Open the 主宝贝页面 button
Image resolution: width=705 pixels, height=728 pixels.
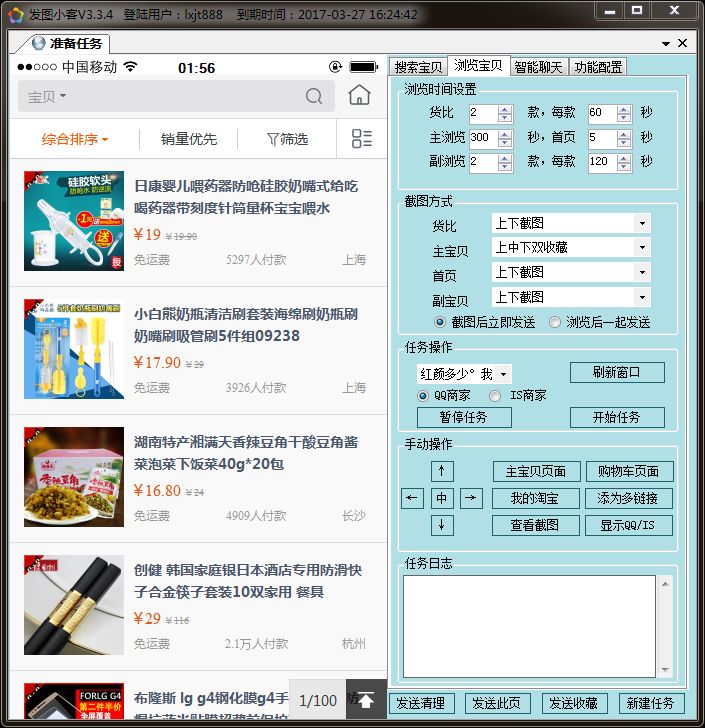(x=536, y=471)
